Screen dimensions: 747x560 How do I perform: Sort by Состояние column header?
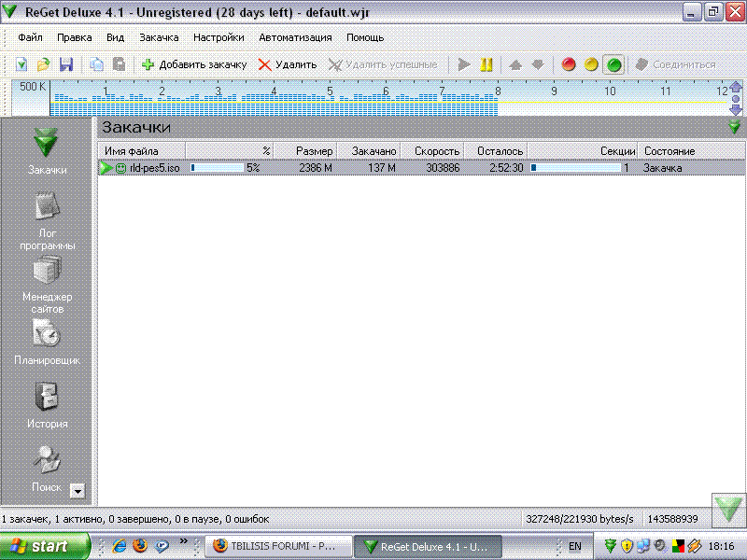(x=692, y=151)
